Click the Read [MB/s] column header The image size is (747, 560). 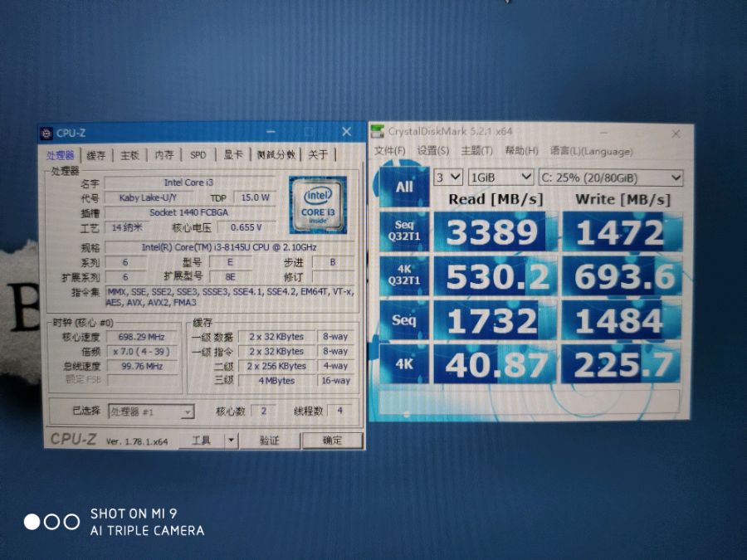click(x=496, y=199)
